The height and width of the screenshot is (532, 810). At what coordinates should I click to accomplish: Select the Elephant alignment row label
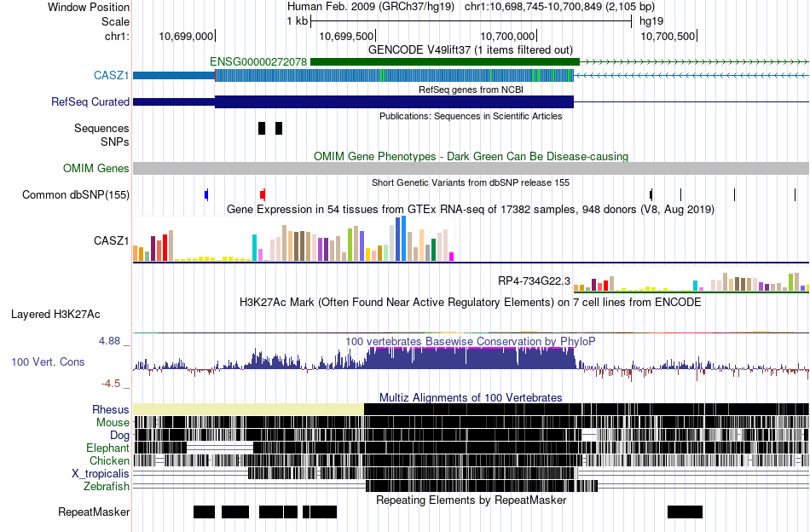107,448
